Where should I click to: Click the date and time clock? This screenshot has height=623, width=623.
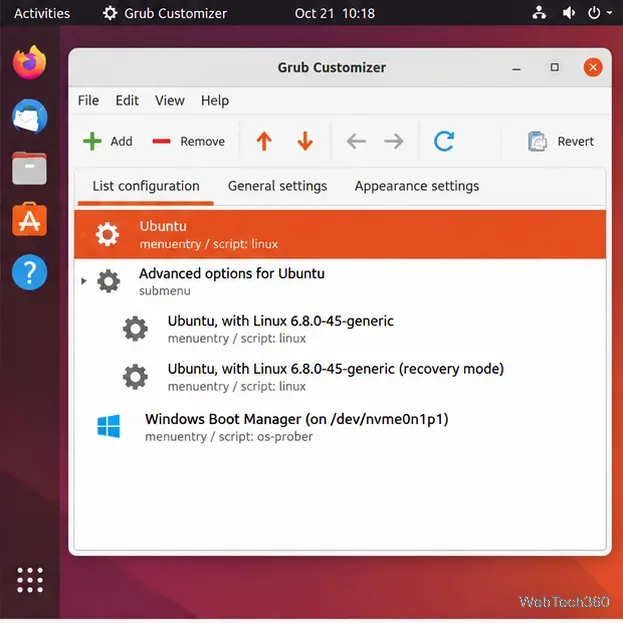[x=335, y=13]
